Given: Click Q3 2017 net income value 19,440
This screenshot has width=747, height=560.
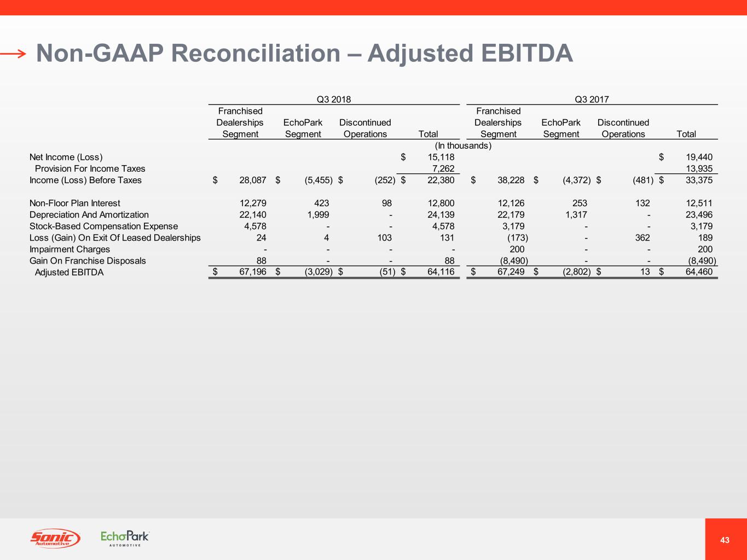Looking at the screenshot, I should [x=699, y=157].
